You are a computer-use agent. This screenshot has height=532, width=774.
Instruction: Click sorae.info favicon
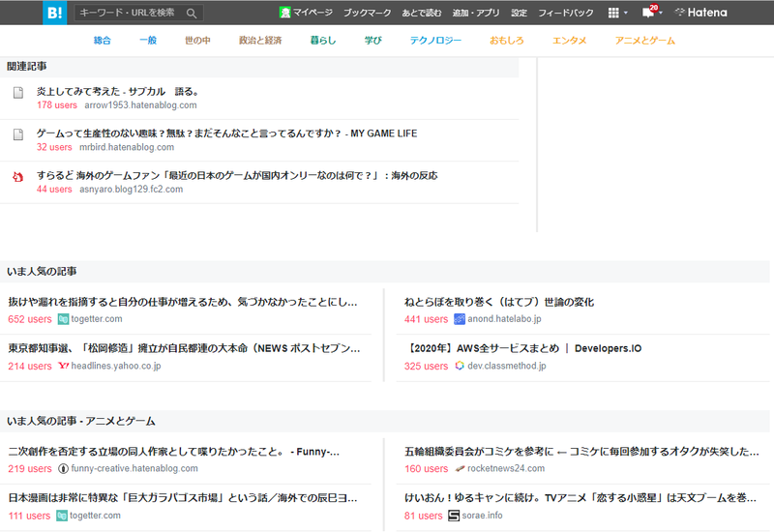454,516
